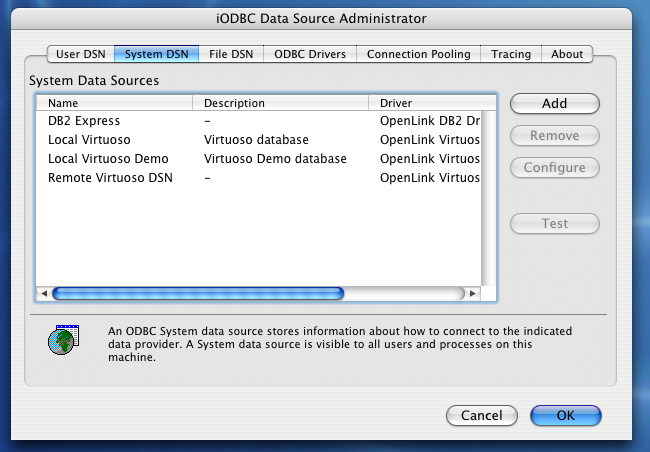This screenshot has height=452, width=650.
Task: Go to the Connection Pooling tab
Action: (419, 54)
